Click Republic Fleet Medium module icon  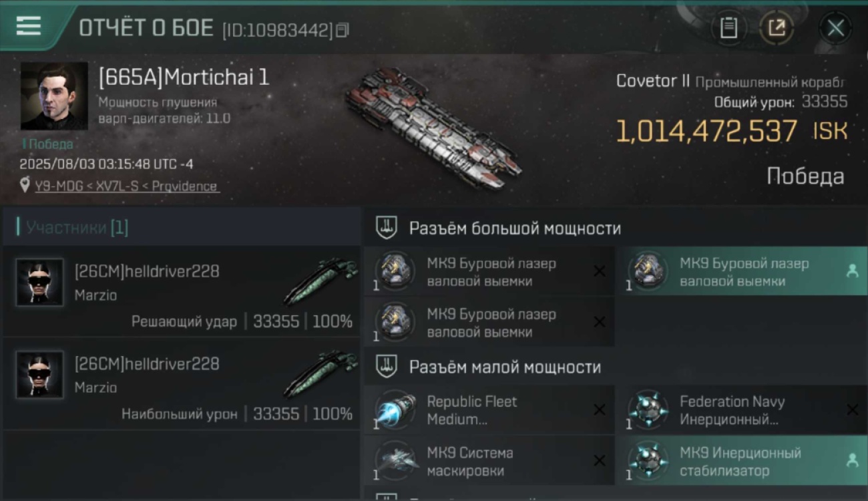pos(395,409)
